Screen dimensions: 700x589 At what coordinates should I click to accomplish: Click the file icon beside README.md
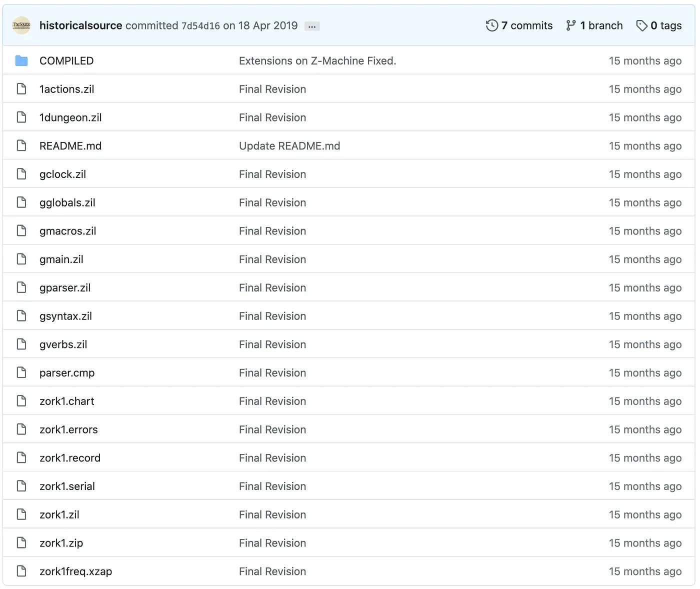21,145
